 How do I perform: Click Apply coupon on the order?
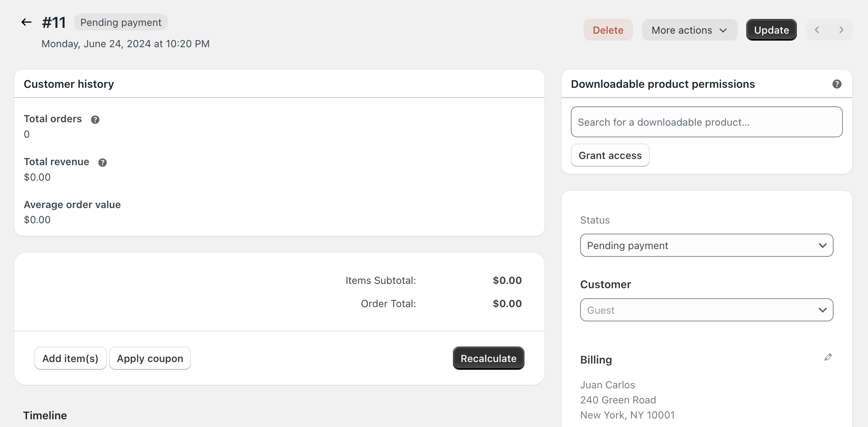(150, 358)
